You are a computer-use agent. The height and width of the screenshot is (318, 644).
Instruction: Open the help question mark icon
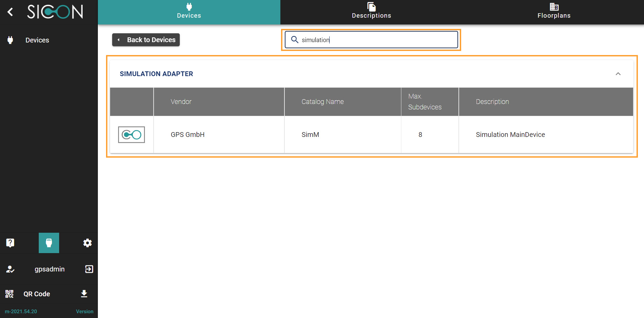click(x=10, y=243)
